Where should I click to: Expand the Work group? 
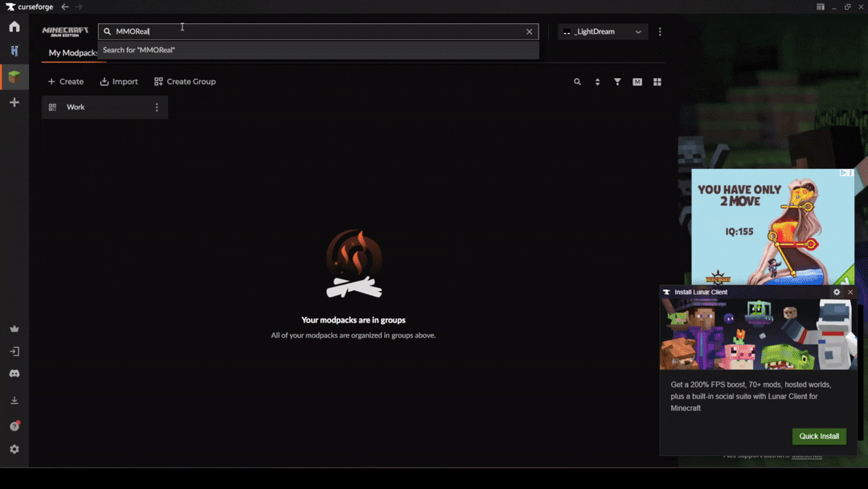pyautogui.click(x=104, y=107)
